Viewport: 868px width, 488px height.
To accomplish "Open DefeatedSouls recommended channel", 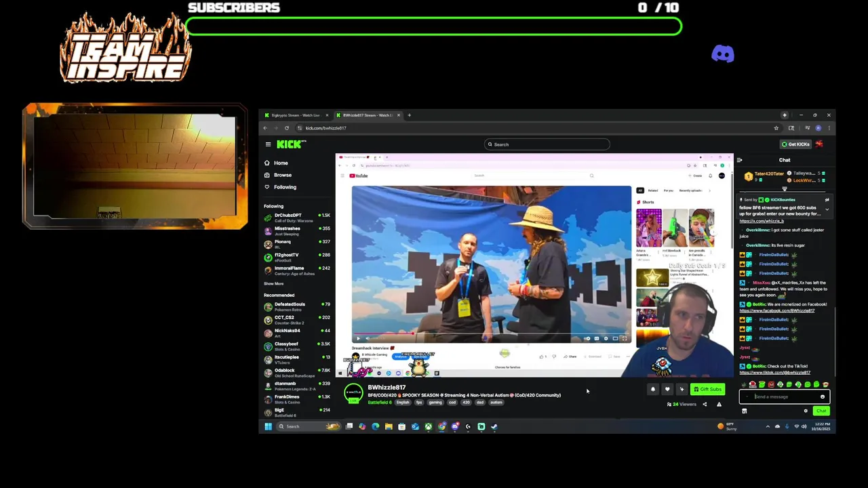I will tap(297, 306).
